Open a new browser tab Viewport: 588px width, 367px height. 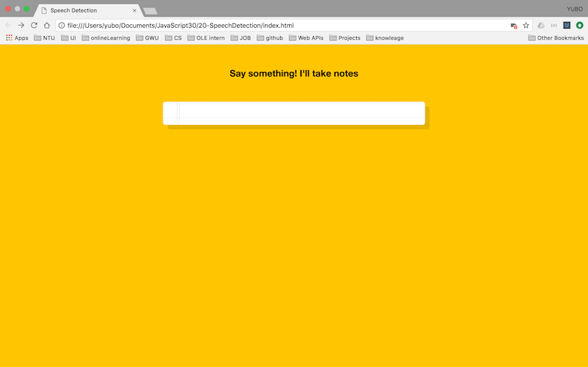click(x=151, y=11)
